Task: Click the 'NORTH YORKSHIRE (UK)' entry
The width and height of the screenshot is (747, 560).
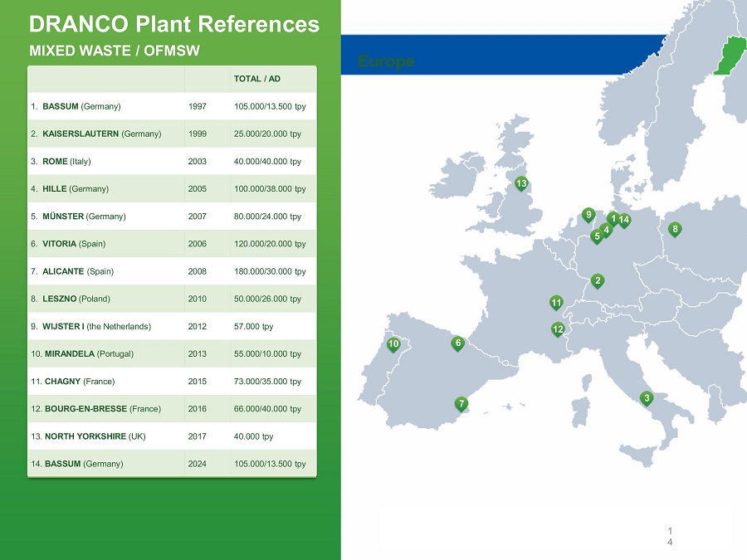Action: pyautogui.click(x=95, y=436)
